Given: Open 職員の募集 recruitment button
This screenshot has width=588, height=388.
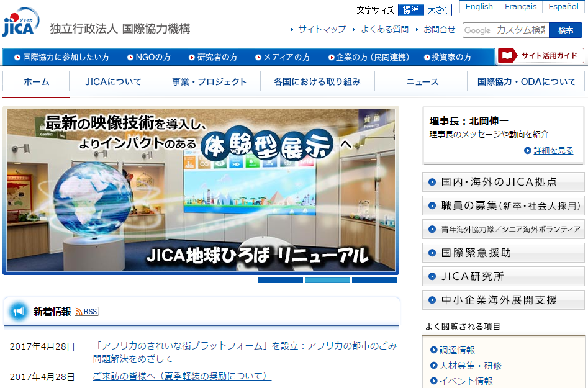Looking at the screenshot, I should pos(504,206).
